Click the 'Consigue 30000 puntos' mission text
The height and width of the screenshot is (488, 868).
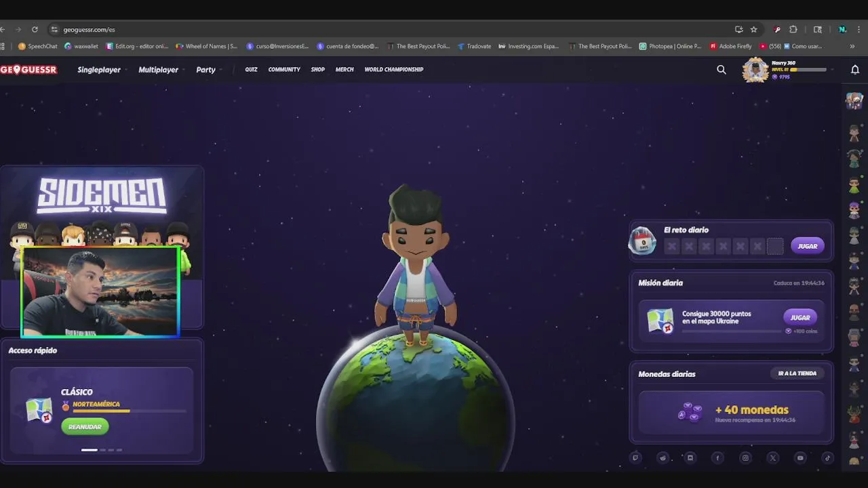716,317
